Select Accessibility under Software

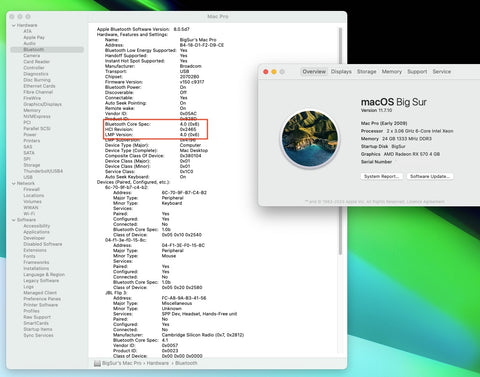coord(37,226)
